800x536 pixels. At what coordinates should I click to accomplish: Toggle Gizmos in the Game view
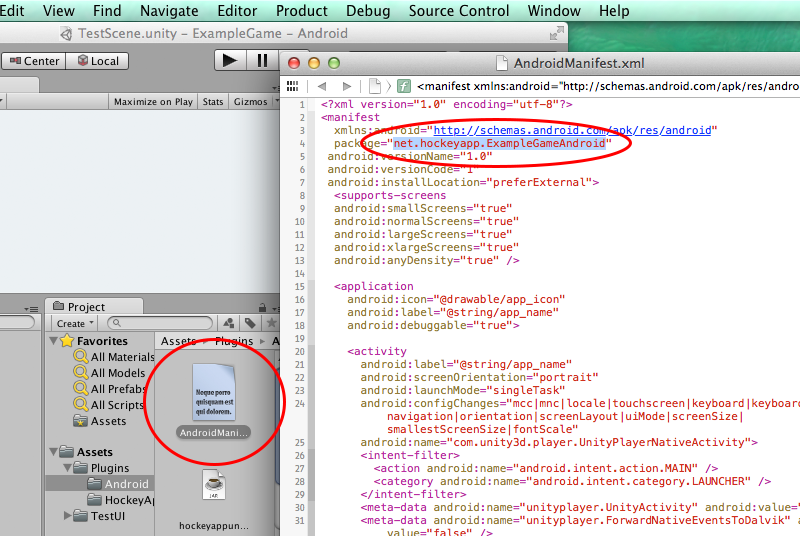[250, 102]
